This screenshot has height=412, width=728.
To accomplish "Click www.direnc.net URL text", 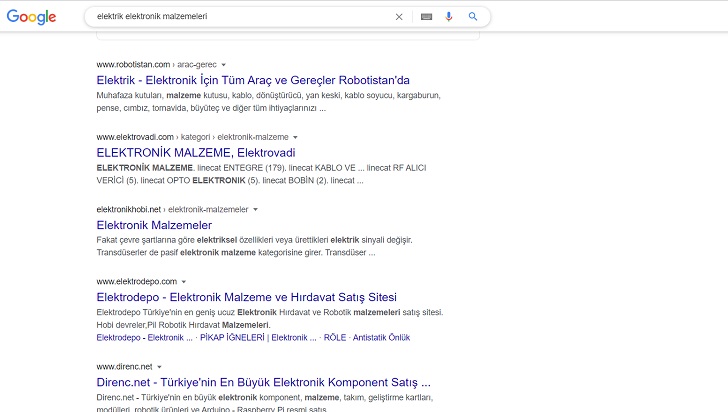I will click(124, 366).
